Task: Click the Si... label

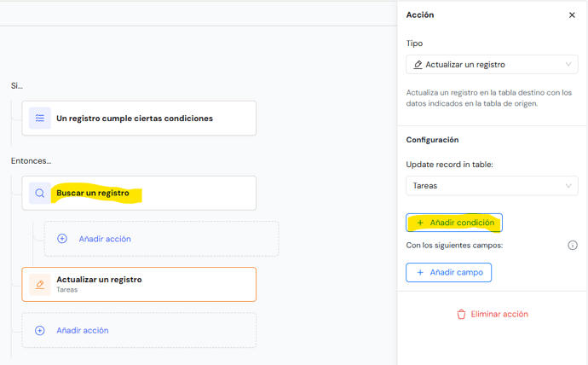Action: (17, 86)
